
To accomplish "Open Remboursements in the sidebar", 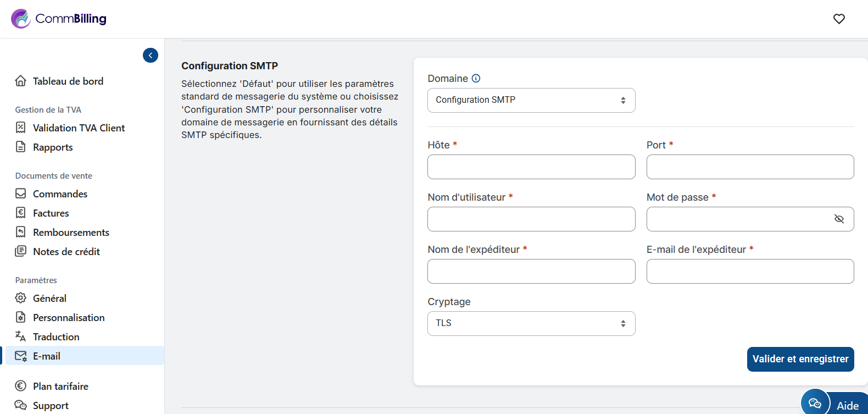I will pos(71,232).
